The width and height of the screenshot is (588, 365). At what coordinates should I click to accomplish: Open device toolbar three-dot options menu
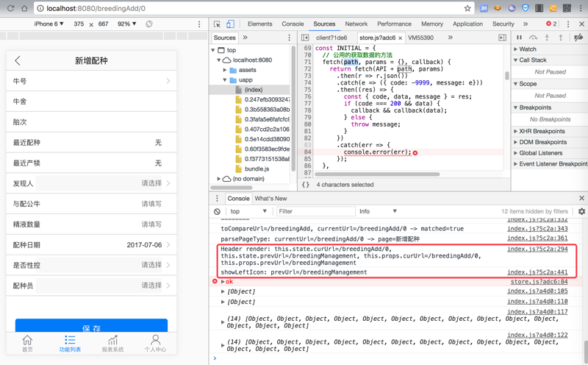click(x=199, y=24)
